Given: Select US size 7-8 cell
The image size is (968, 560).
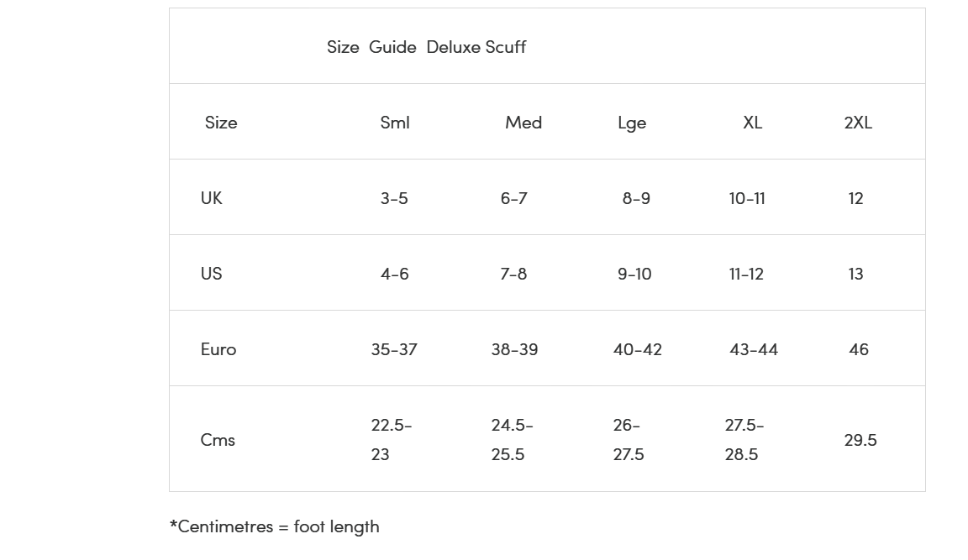Looking at the screenshot, I should 513,273.
